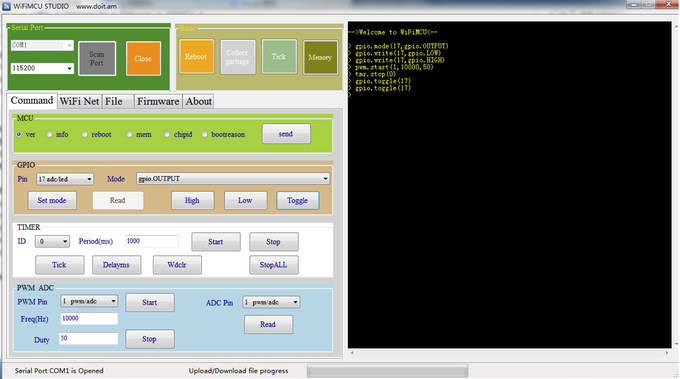Click the terminal vertical scrollbar up arrow
The height and width of the screenshot is (379, 680).
[676, 26]
